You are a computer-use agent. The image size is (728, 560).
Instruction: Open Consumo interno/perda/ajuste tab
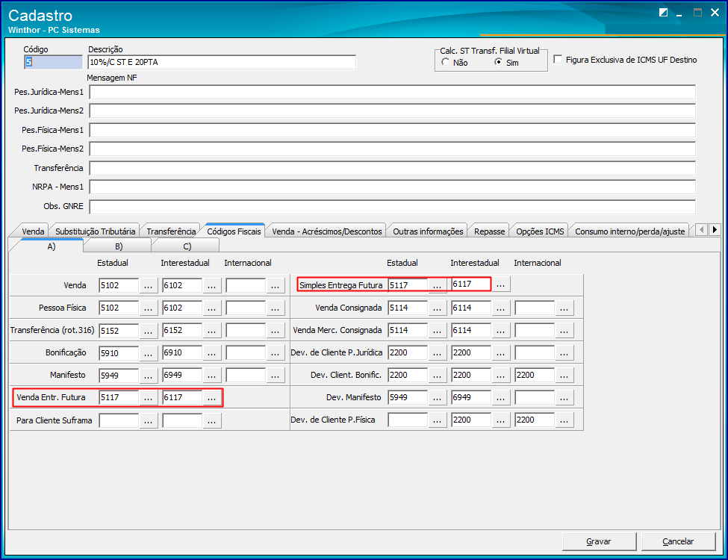click(x=629, y=231)
